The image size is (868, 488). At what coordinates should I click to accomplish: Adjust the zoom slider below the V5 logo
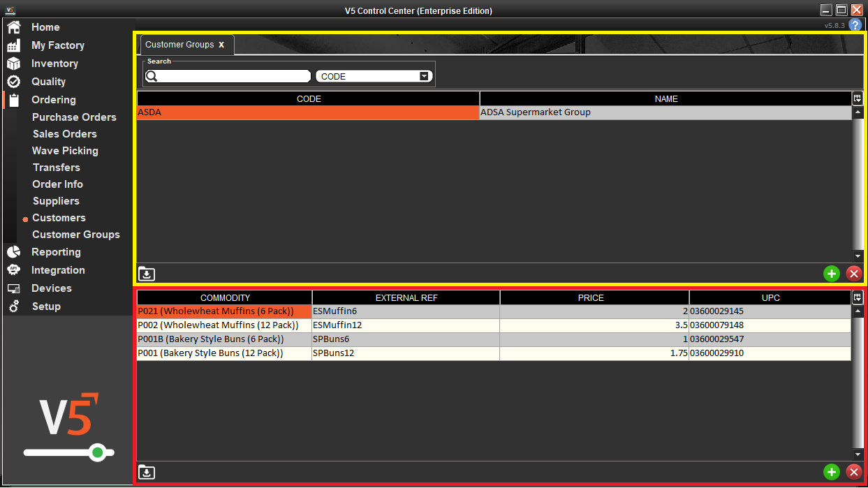coord(98,452)
